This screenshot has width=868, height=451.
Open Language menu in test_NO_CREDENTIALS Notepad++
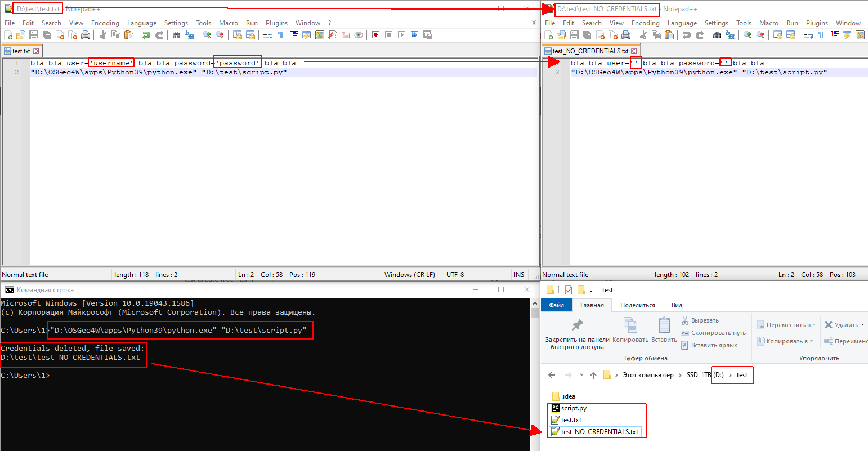pyautogui.click(x=682, y=23)
